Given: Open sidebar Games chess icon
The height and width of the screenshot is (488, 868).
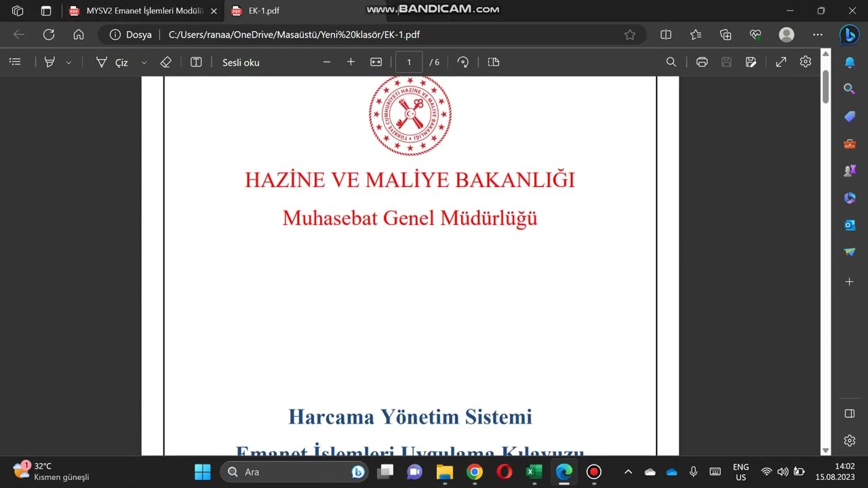Looking at the screenshot, I should (850, 171).
